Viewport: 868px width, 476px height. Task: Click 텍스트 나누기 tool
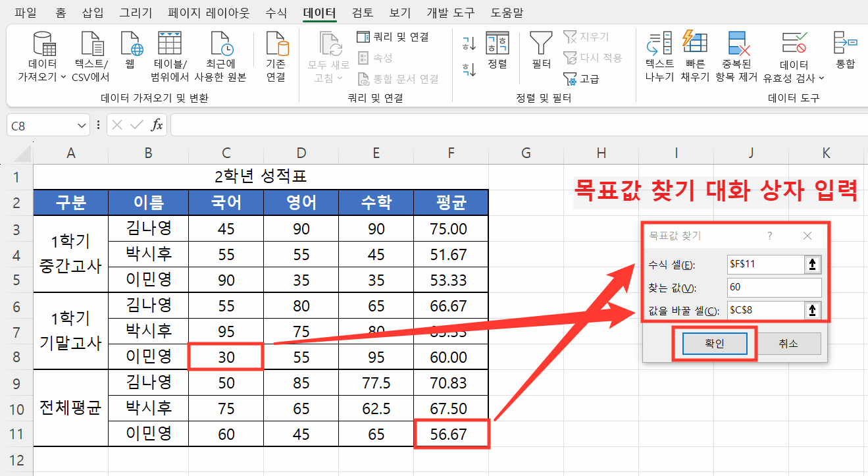pyautogui.click(x=658, y=56)
